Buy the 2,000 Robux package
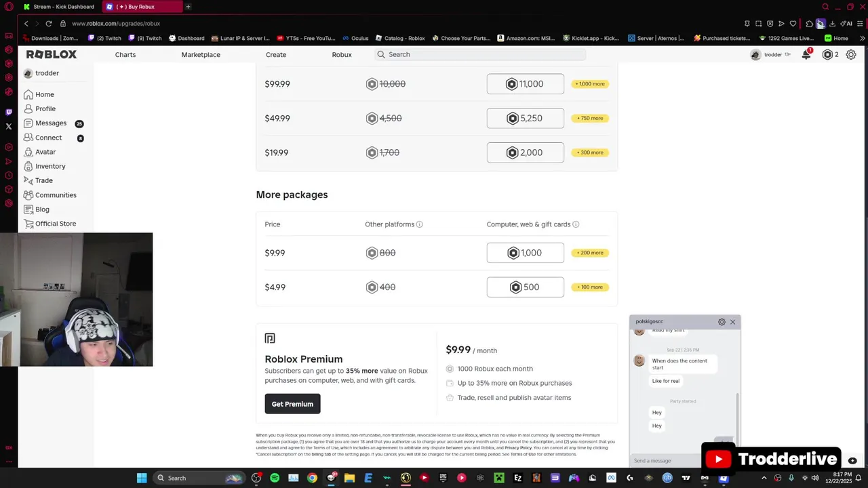Viewport: 868px width, 488px height. click(x=525, y=152)
